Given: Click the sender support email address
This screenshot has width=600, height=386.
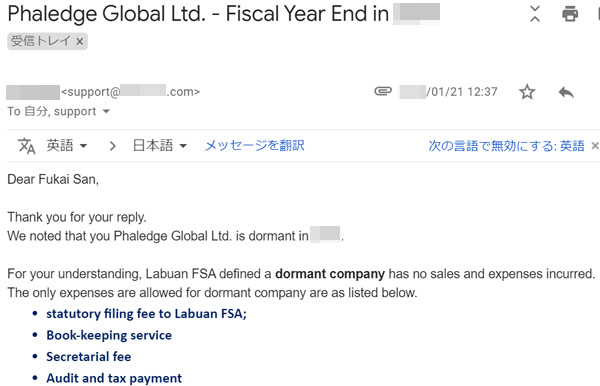Looking at the screenshot, I should pos(130,92).
